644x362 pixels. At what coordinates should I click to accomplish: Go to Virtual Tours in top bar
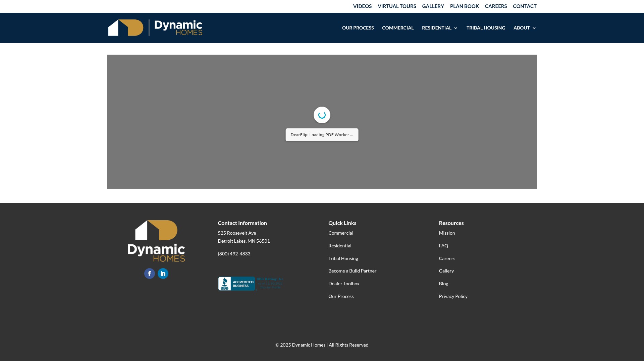point(397,6)
